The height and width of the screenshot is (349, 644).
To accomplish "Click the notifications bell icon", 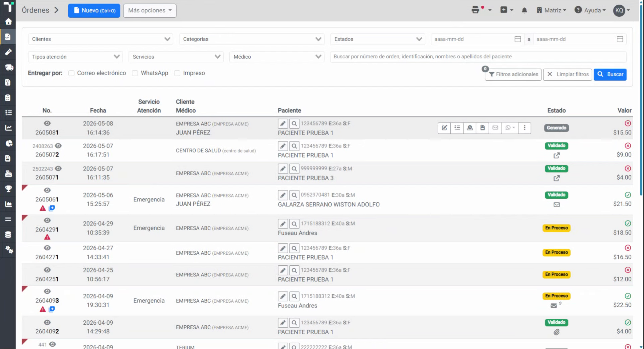I will point(524,10).
